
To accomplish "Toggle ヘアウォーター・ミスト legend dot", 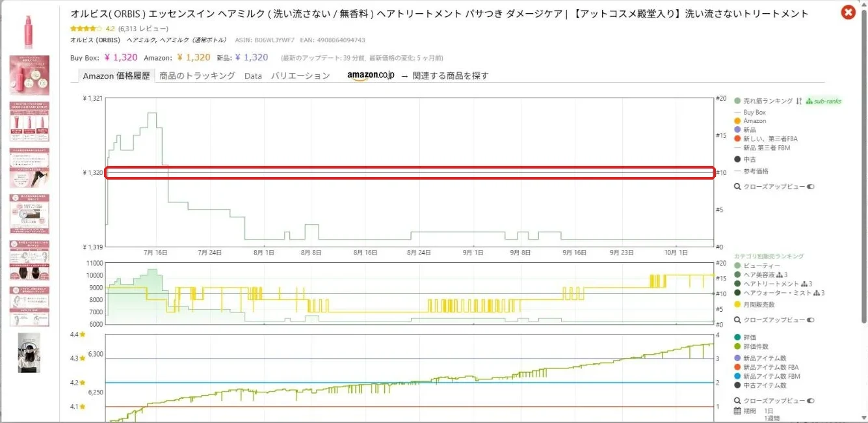I will click(737, 293).
